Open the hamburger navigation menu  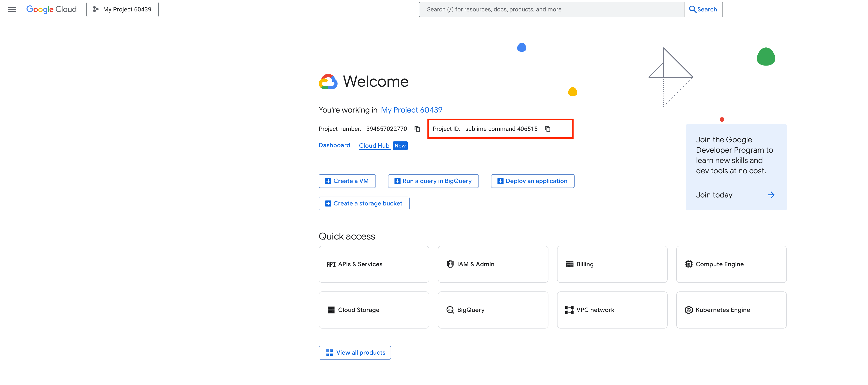coord(12,9)
